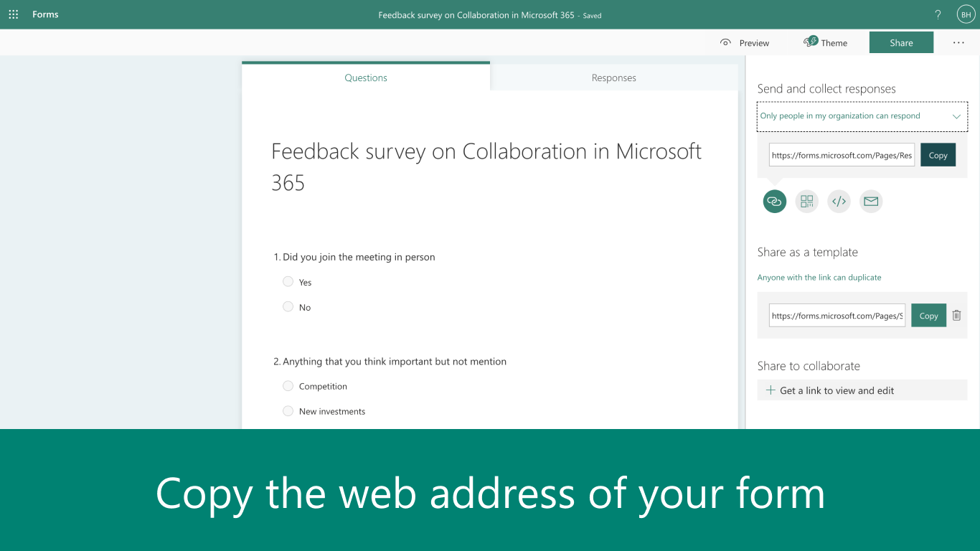Screen dimensions: 980x551
Task: Select the embed code share icon
Action: [839, 202]
